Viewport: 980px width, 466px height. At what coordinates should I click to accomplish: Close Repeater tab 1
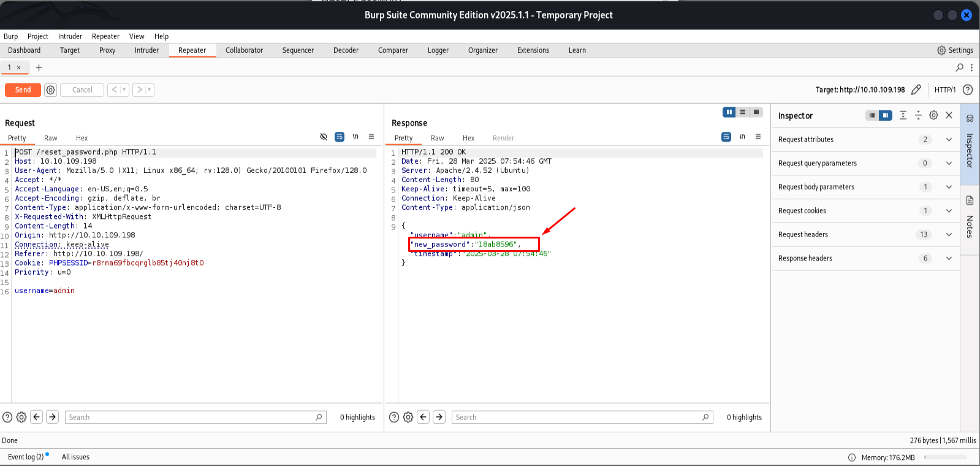tap(18, 67)
